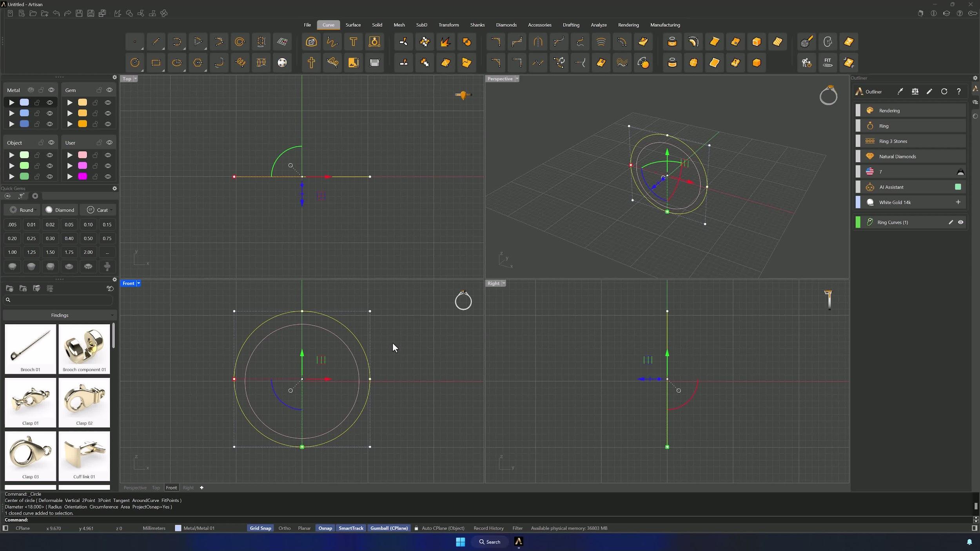
Task: Expand the first Metal layer arrow
Action: coord(12,103)
